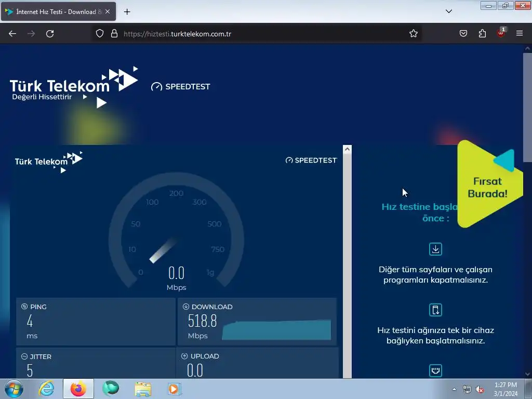Open the blue-green globe taskbar app
Viewport: 532px width, 399px height.
tap(111, 389)
